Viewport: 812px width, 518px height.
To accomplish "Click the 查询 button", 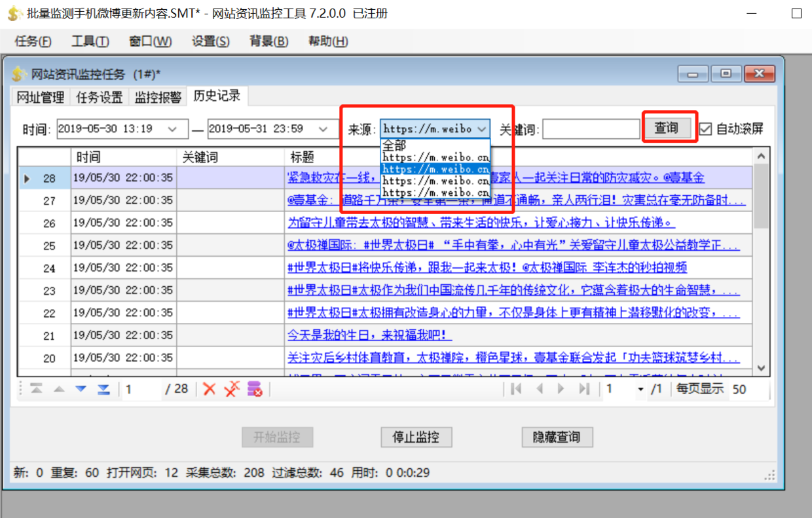I will click(667, 128).
